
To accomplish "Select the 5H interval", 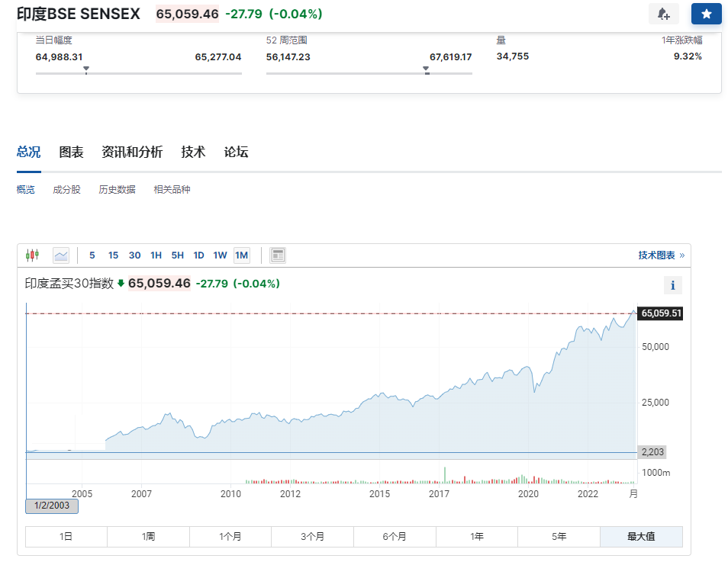I will tap(177, 255).
